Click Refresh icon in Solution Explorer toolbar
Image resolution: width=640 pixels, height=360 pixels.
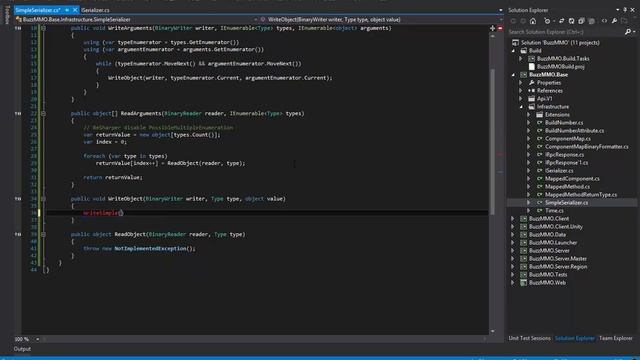click(x=571, y=21)
